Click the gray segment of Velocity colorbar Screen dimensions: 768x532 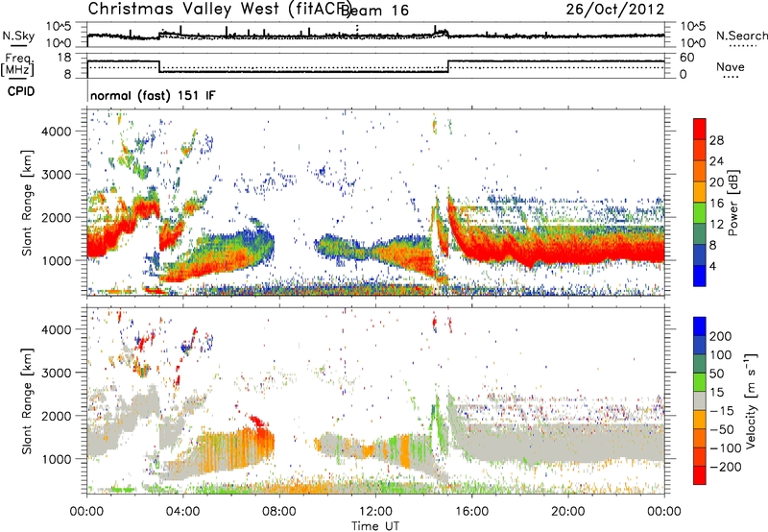tap(700, 400)
